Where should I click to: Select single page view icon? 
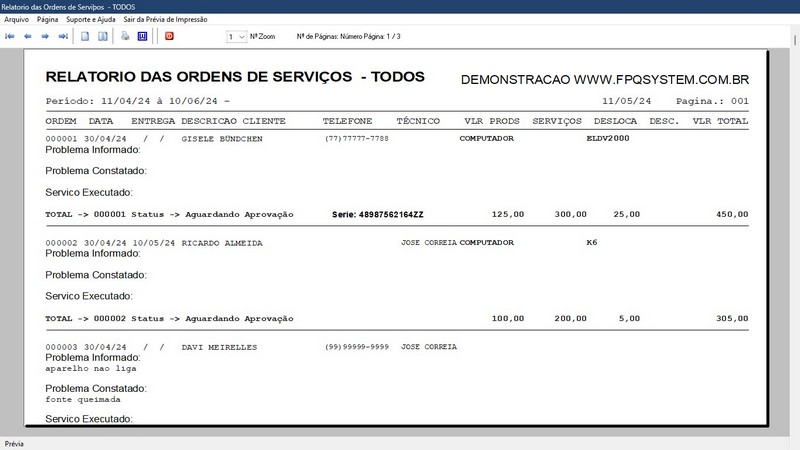click(x=85, y=36)
